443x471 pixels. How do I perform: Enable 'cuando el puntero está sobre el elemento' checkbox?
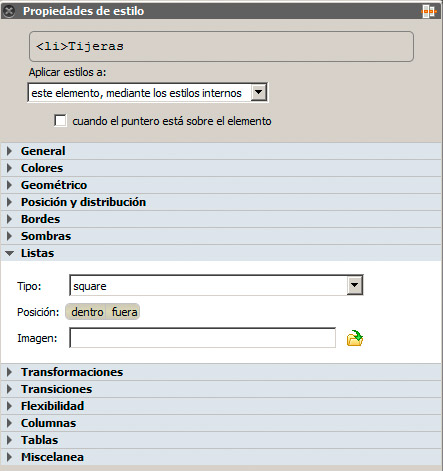[60, 121]
